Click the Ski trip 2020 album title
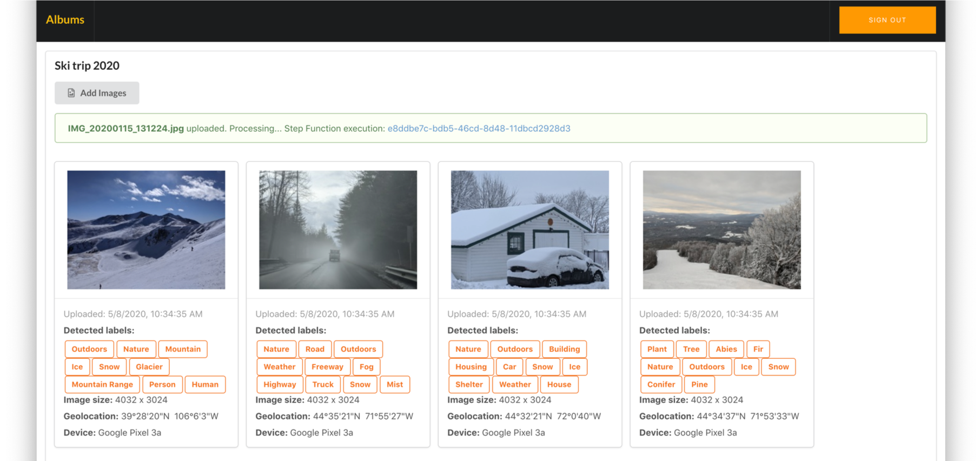The image size is (980, 461). pyautogui.click(x=87, y=65)
